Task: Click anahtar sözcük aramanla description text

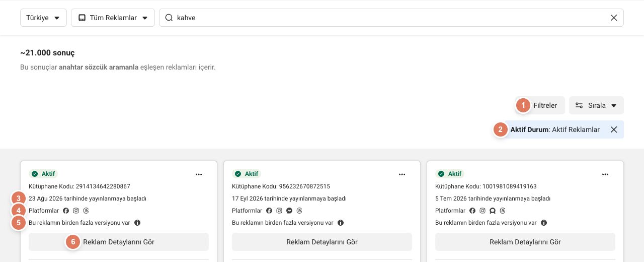Action: [x=99, y=67]
